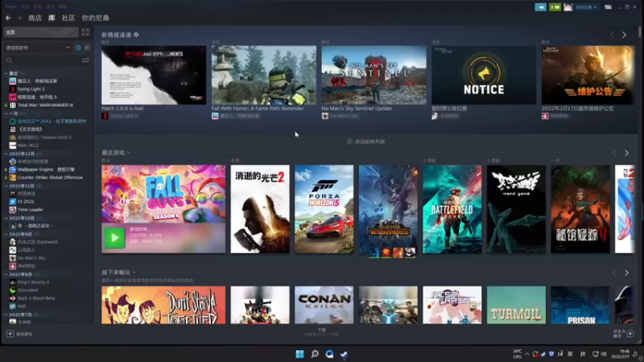The image size is (644, 362).
Task: Next page arrow of 接下来畅玩 shelf
Action: 626,273
